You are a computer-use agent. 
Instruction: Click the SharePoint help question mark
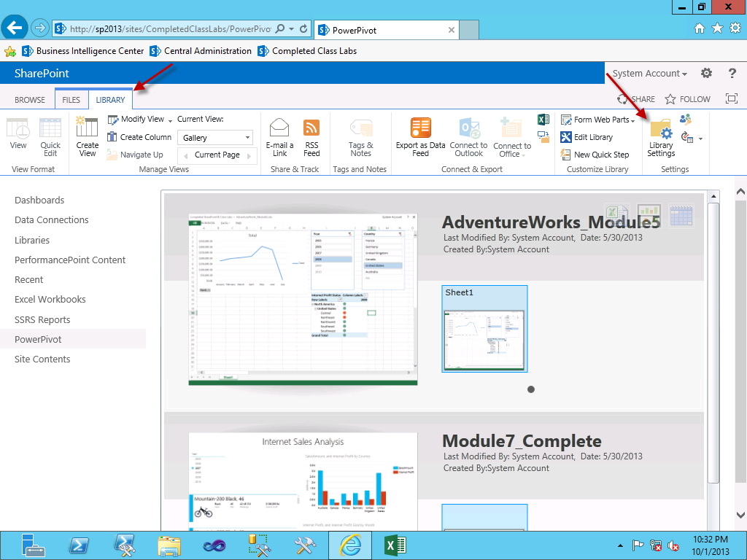pos(732,73)
